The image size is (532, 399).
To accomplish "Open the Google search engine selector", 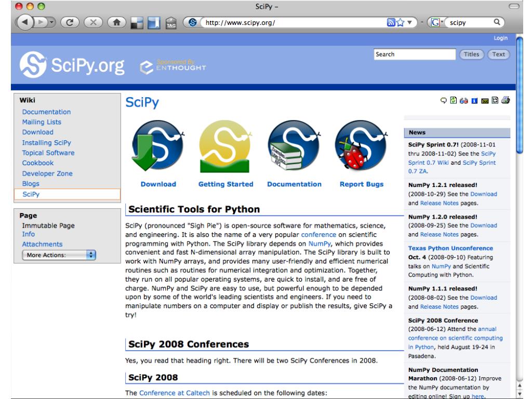I will pyautogui.click(x=437, y=22).
